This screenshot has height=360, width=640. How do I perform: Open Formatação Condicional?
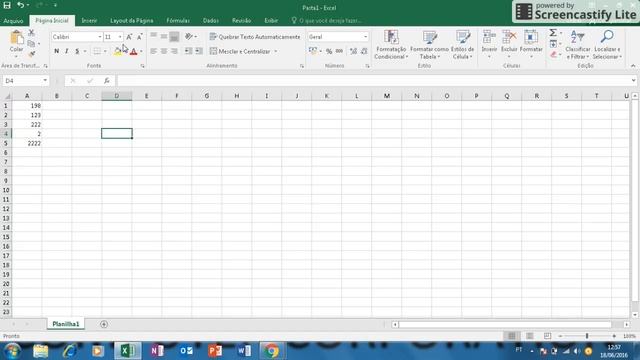(391, 44)
